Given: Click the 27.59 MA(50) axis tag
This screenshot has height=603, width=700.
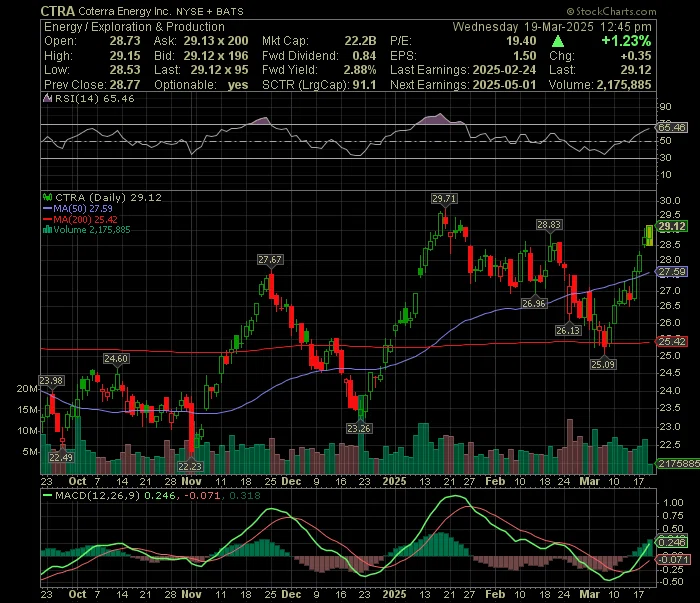Looking at the screenshot, I should pyautogui.click(x=672, y=272).
